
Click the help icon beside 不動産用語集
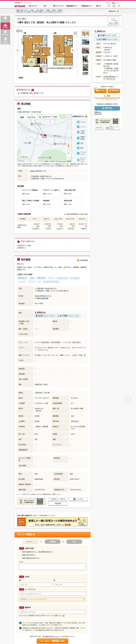coord(78,260)
